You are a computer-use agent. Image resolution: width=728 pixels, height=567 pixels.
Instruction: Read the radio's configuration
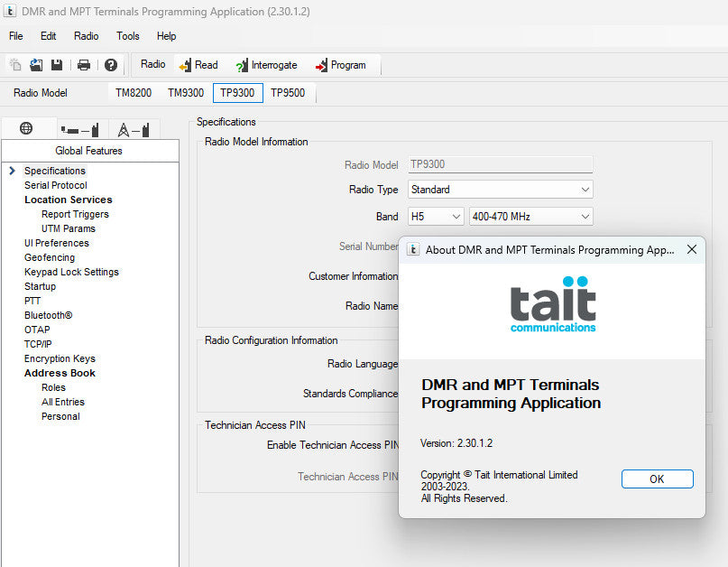point(198,65)
